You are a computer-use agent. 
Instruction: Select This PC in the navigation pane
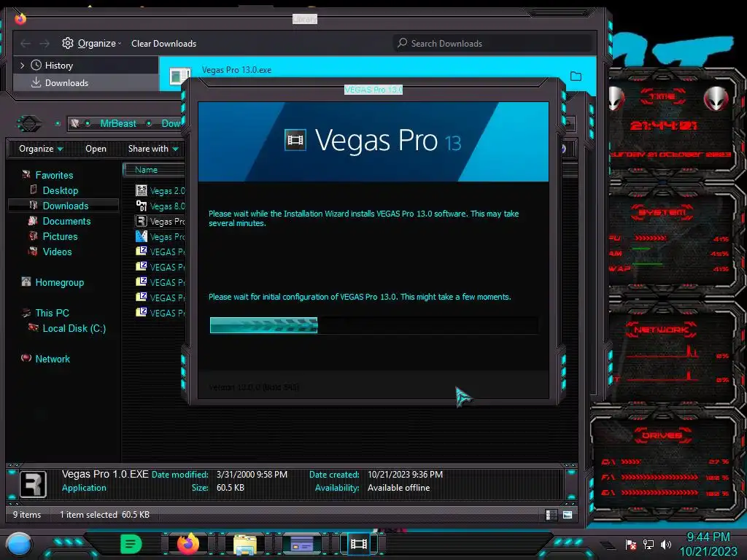52,313
